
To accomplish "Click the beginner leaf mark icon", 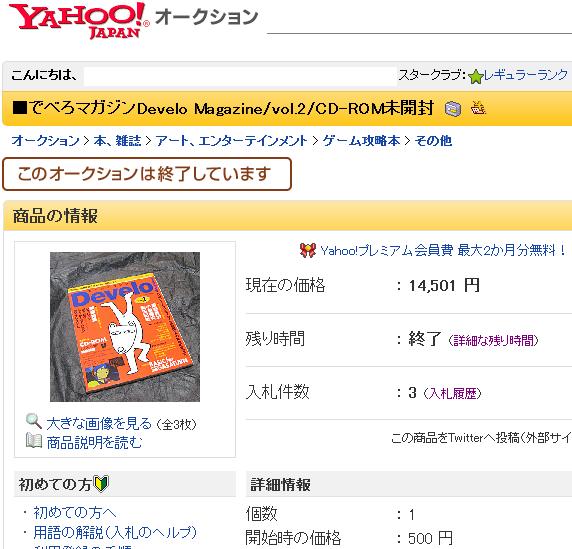I will point(101,484).
